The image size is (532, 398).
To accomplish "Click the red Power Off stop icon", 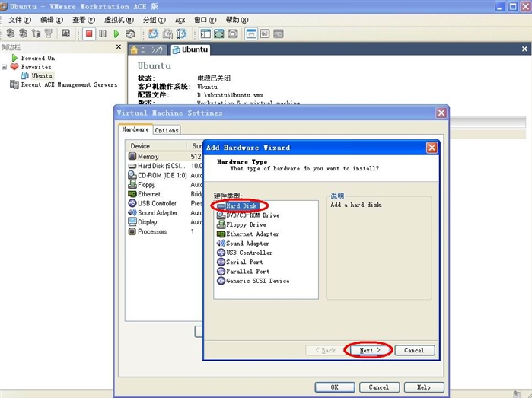I will click(x=89, y=33).
